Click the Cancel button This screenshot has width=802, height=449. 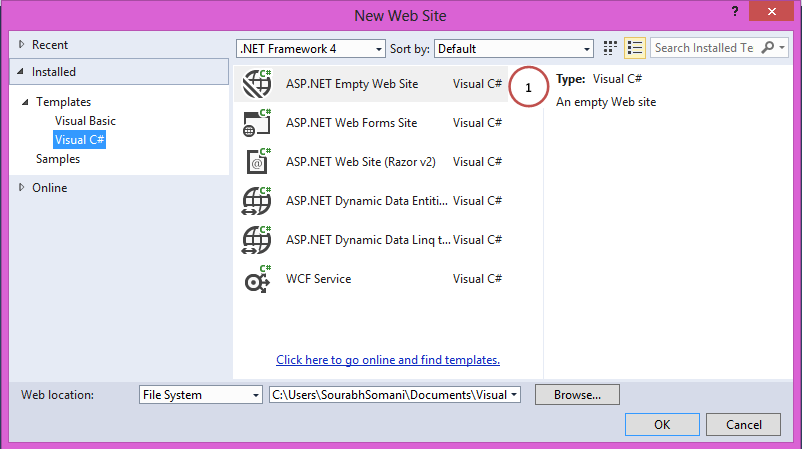(x=743, y=424)
